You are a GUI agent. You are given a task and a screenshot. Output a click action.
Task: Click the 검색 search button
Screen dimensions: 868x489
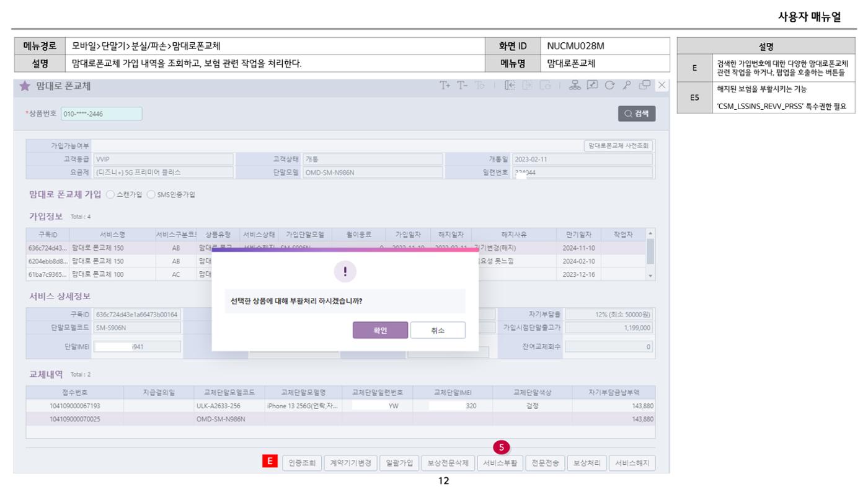[x=636, y=114]
